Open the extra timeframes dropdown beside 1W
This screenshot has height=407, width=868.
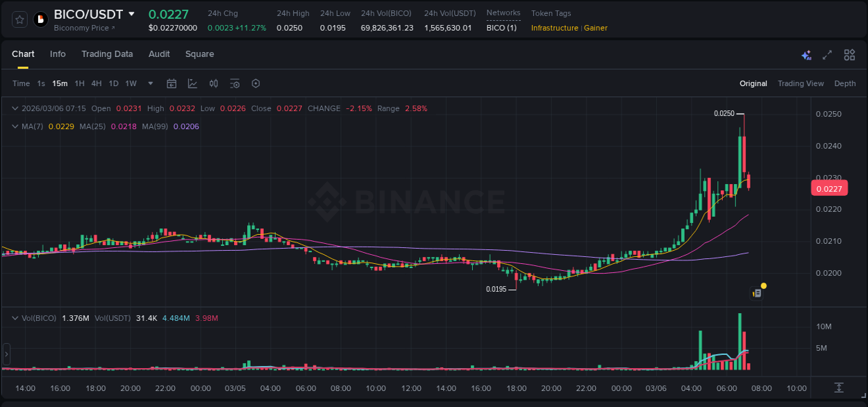coord(149,83)
